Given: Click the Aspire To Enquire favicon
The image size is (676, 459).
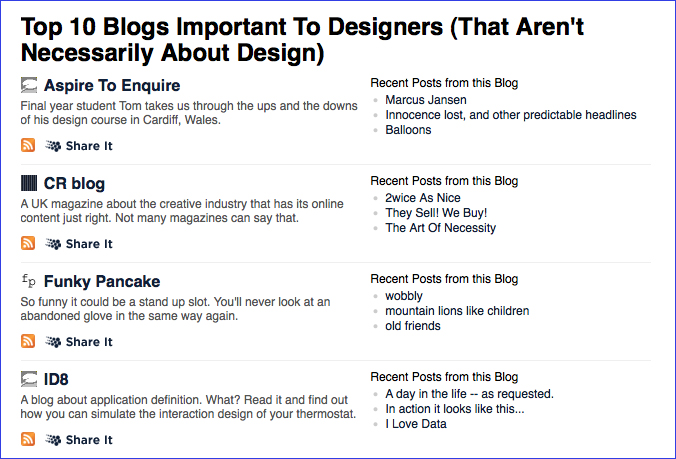Looking at the screenshot, I should 28,85.
